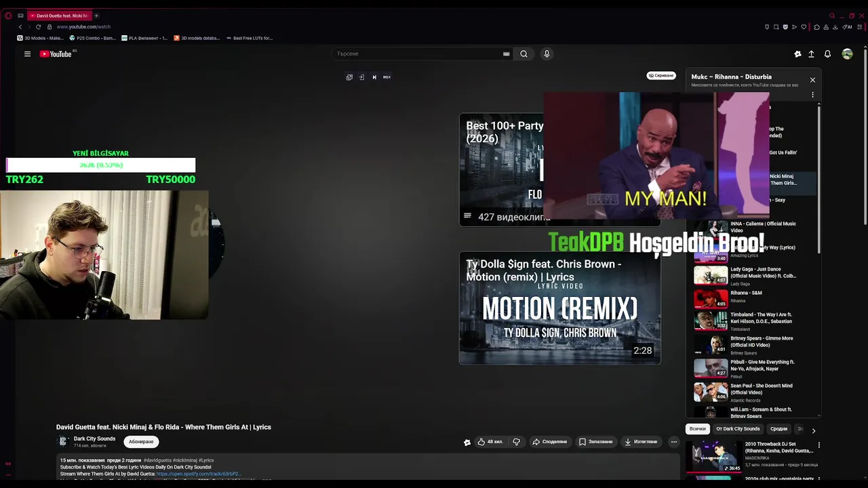Open Opera easy setup menu icon
The width and height of the screenshot is (868, 488).
pyautogui.click(x=860, y=27)
